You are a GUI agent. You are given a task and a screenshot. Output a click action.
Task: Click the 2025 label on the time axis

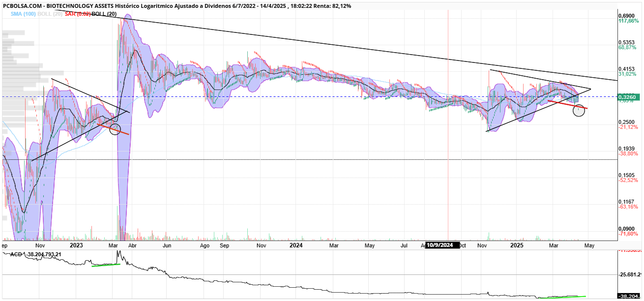click(x=517, y=245)
